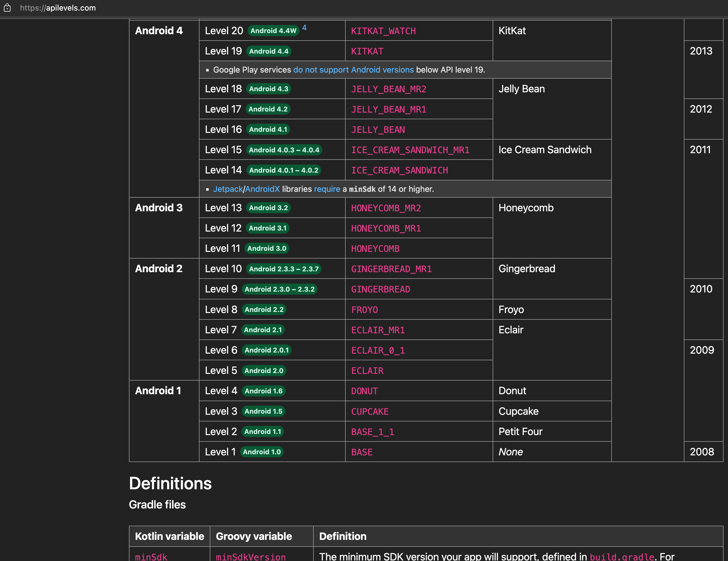Screen dimensions: 728x561
Task: Click the build.gradle link in the definition
Action: pyautogui.click(x=622, y=556)
